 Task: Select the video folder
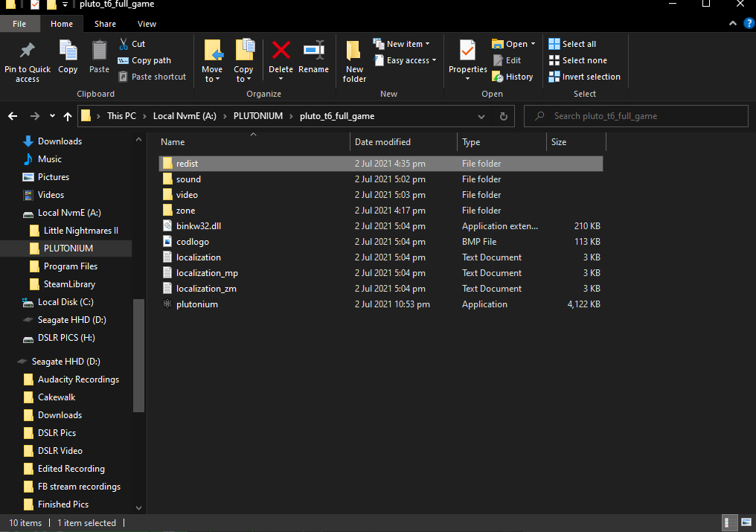point(381,195)
